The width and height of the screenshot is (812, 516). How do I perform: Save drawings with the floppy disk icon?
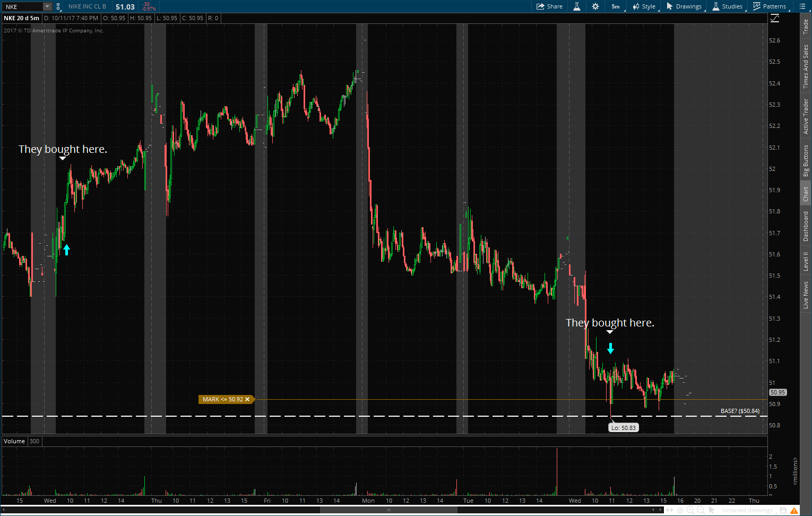click(x=783, y=510)
